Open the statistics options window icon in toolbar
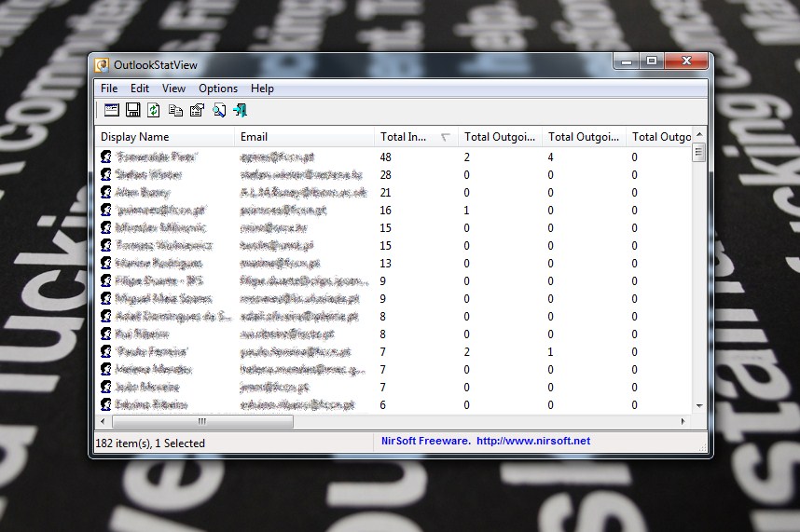Image resolution: width=800 pixels, height=532 pixels. click(111, 110)
